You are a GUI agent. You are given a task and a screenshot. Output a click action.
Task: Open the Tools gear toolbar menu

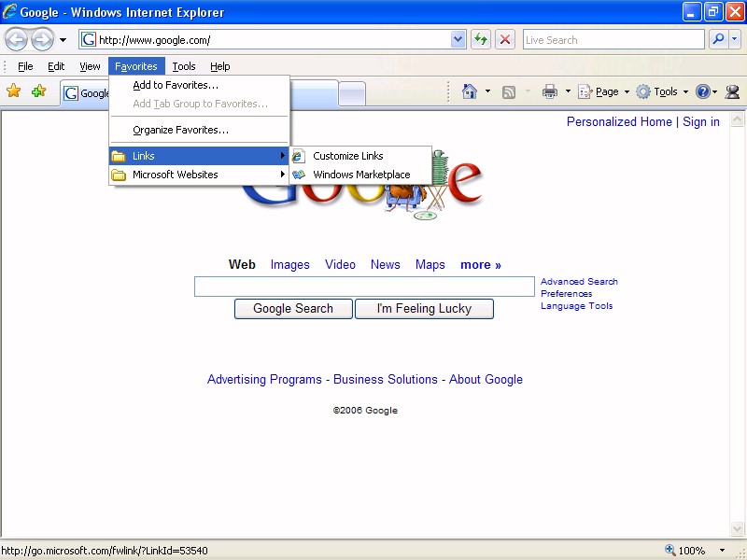click(x=663, y=91)
